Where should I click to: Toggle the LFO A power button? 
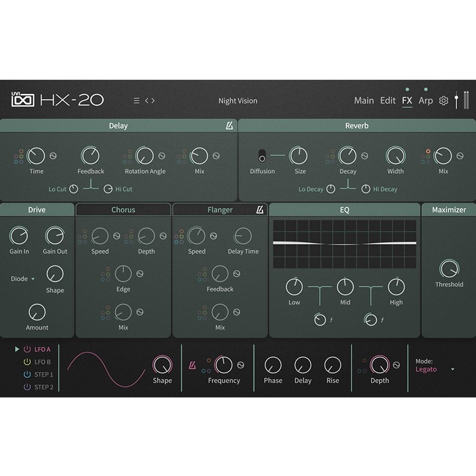[27, 349]
